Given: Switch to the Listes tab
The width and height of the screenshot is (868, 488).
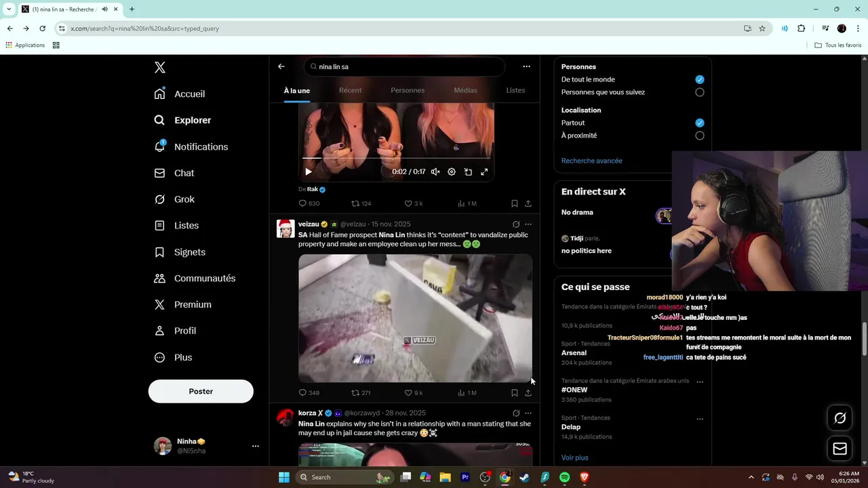Looking at the screenshot, I should [515, 90].
